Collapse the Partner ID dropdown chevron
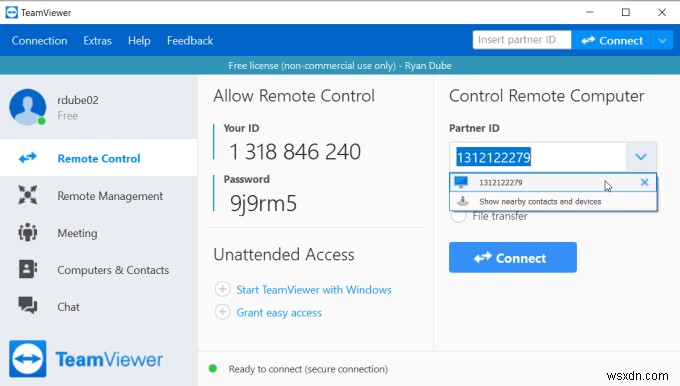 [x=641, y=157]
